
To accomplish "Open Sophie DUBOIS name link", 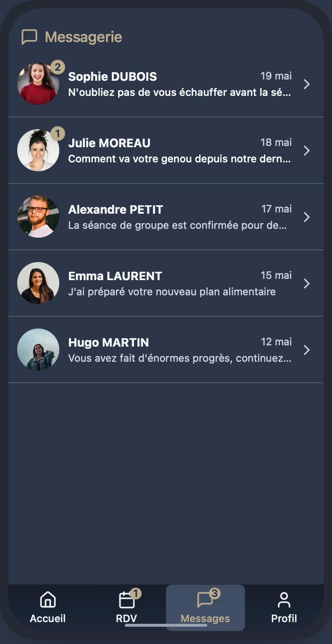I will tap(113, 77).
